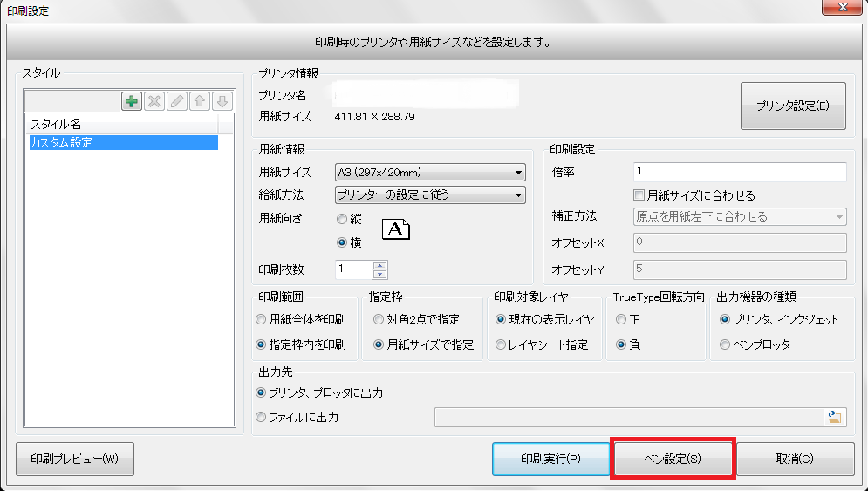Open the 用紙サイズ A3 dropdown
The height and width of the screenshot is (491, 868).
click(x=430, y=172)
